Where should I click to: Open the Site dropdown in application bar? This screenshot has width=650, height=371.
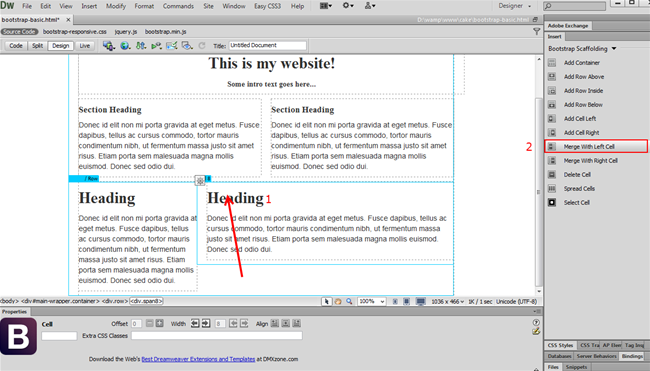pos(370,6)
